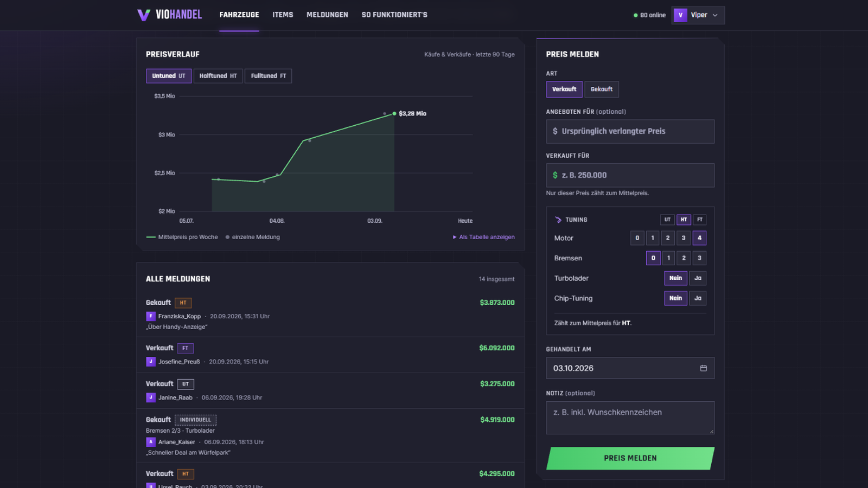Click Josefine_Preuß's avatar icon

pos(151,362)
